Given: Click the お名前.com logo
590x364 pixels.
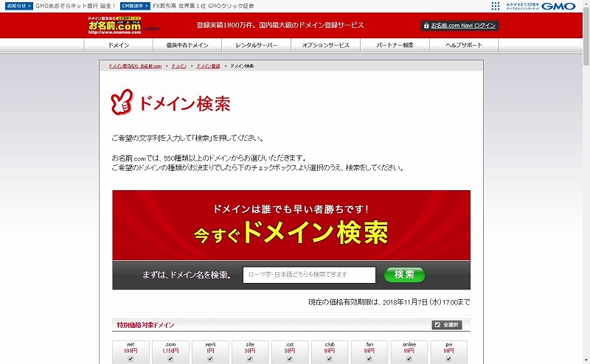Looking at the screenshot, I should 115,25.
